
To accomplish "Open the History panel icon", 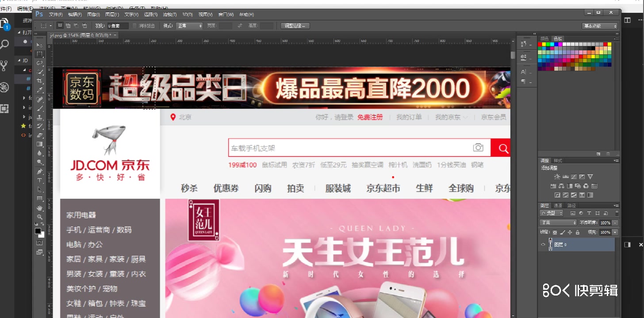I will (x=524, y=44).
